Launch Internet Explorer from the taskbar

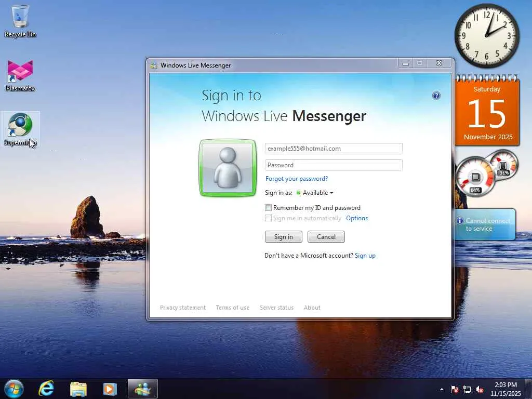coord(46,389)
